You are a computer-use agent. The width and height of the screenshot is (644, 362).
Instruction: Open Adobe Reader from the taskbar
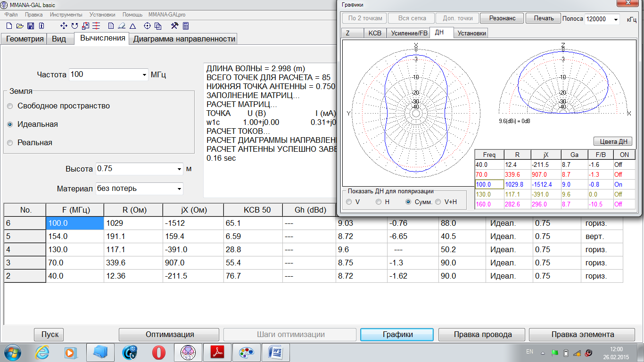217,352
